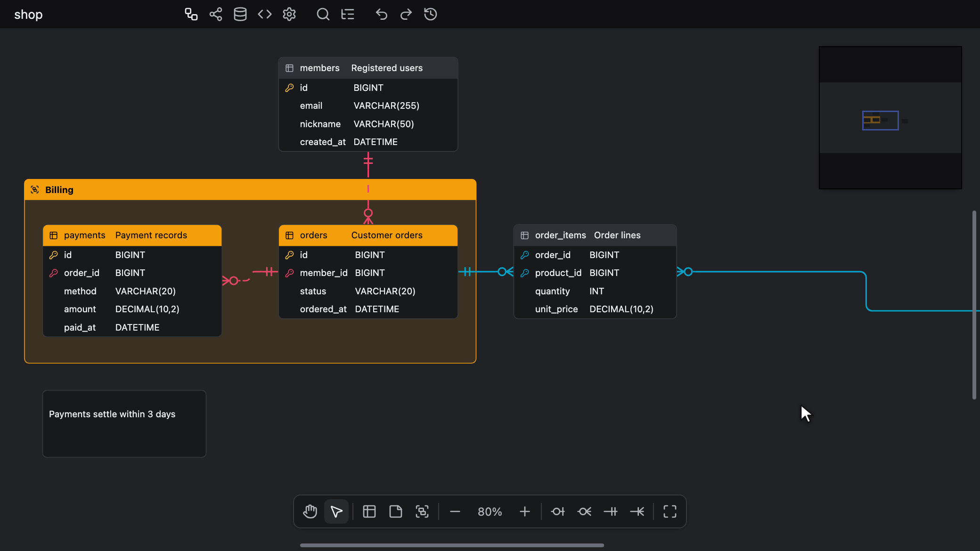Viewport: 980px width, 551px height.
Task: Activate the pointer selection tool
Action: 336,511
